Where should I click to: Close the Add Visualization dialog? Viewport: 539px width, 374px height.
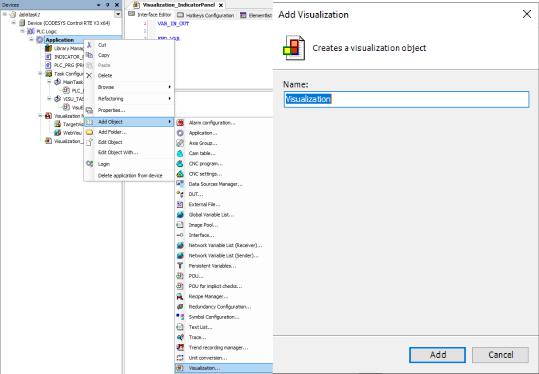527,14
